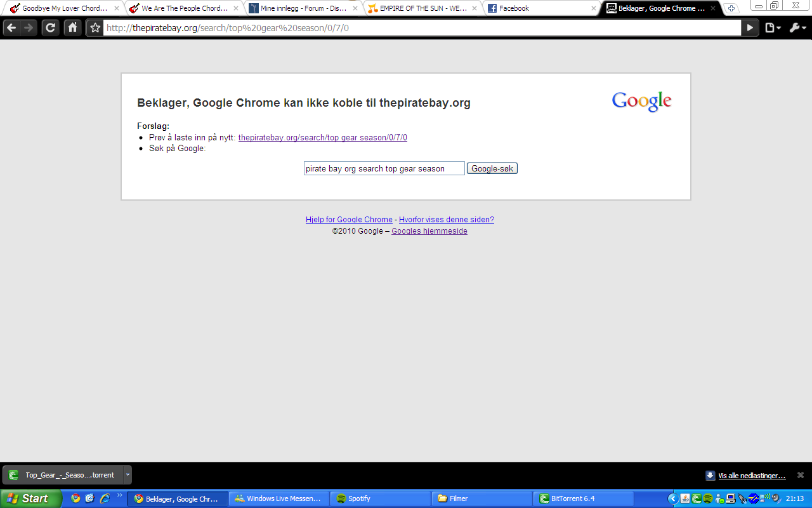This screenshot has width=812, height=508.
Task: Open downloaded Top_Gear torrent file item
Action: point(63,475)
